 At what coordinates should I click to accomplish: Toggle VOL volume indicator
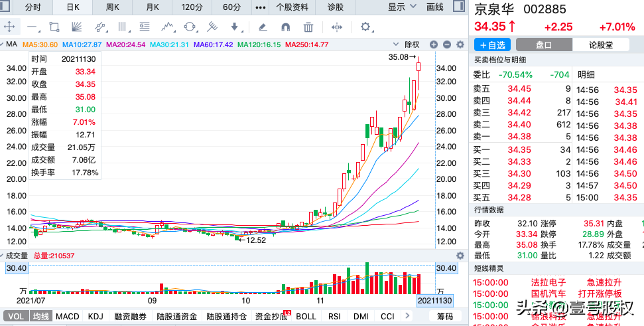(x=16, y=316)
